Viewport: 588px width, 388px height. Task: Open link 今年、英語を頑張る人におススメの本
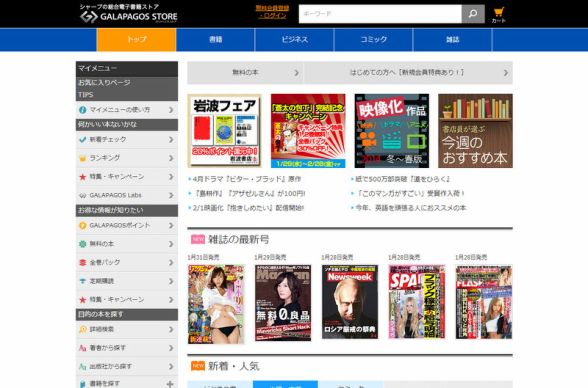pyautogui.click(x=411, y=208)
